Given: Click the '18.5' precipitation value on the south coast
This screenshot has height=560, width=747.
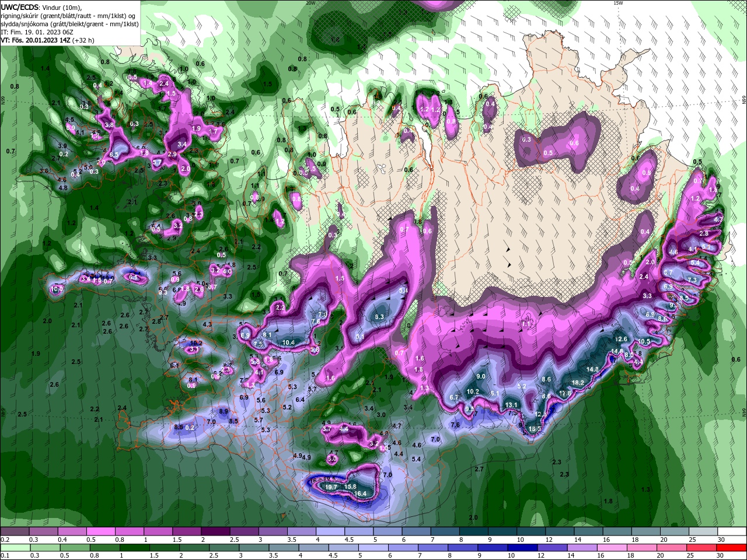Looking at the screenshot, I should click(535, 429).
